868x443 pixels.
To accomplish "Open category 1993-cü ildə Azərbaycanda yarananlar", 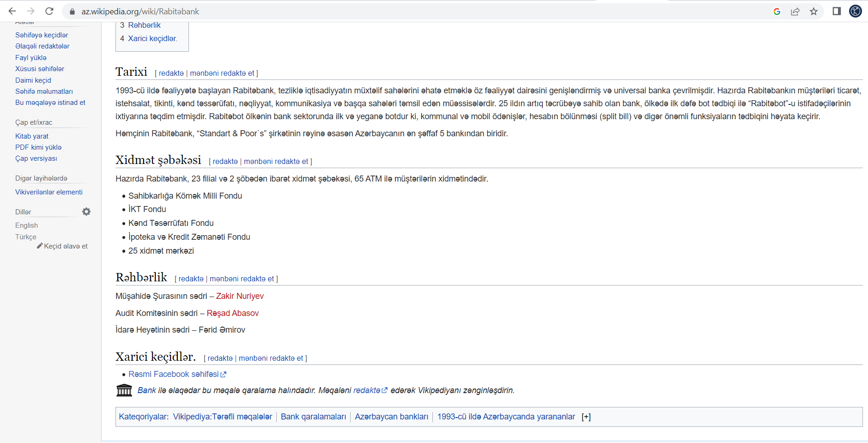I will pos(506,417).
